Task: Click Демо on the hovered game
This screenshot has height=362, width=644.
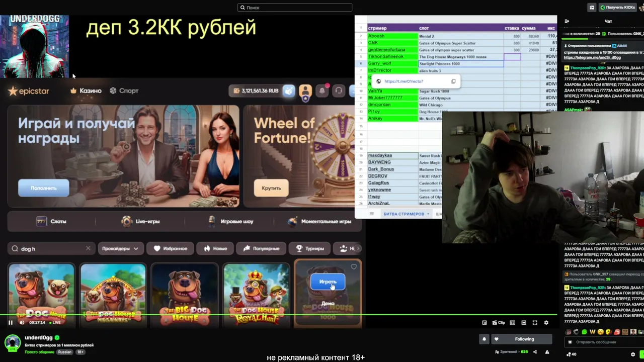Action: [328, 304]
